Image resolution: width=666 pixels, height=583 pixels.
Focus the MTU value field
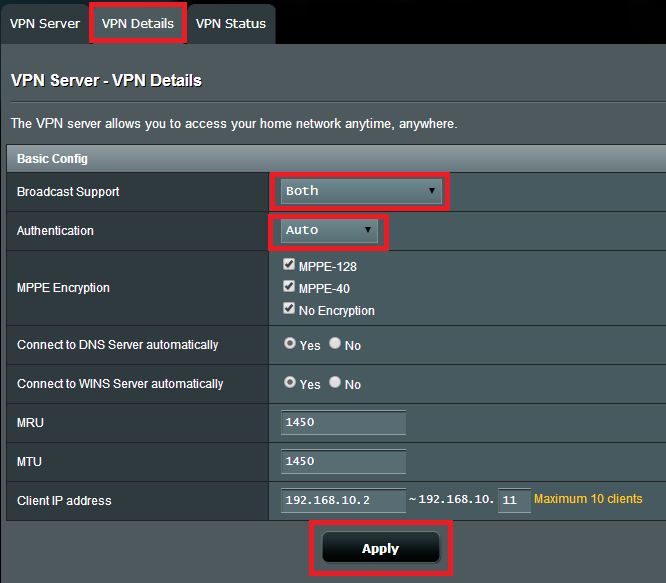343,461
